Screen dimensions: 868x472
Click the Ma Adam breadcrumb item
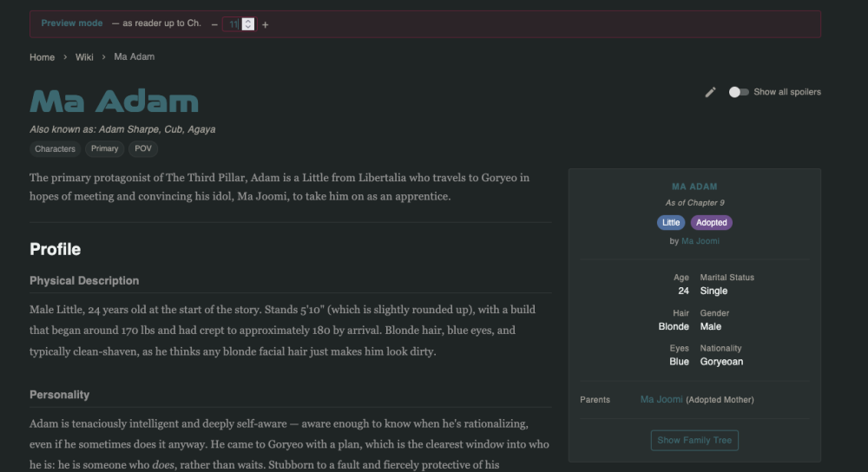(x=135, y=57)
